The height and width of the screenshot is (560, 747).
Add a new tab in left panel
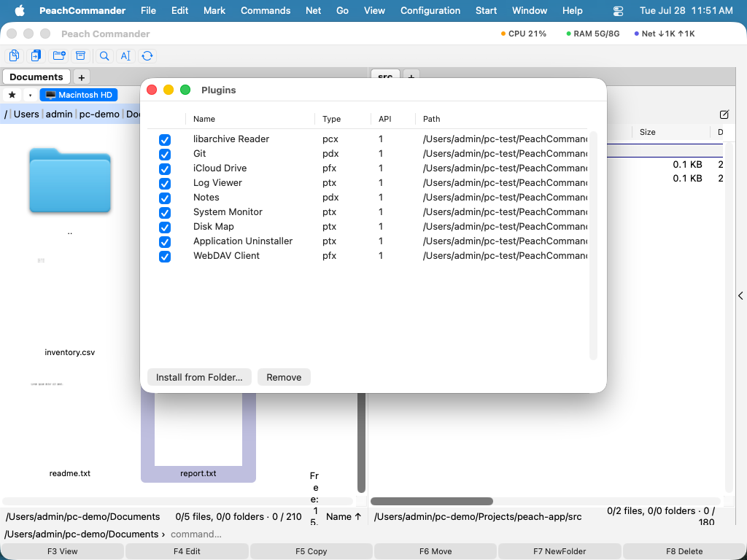[x=82, y=77]
